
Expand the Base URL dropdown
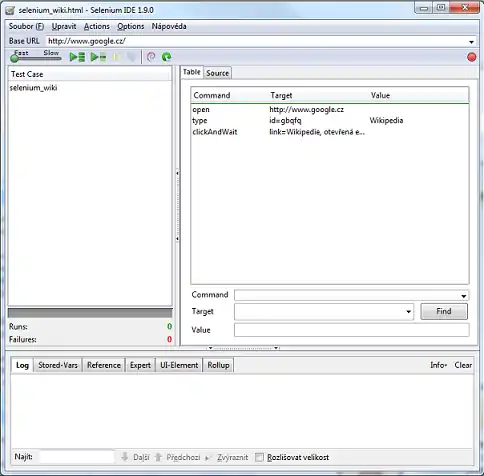pos(471,42)
